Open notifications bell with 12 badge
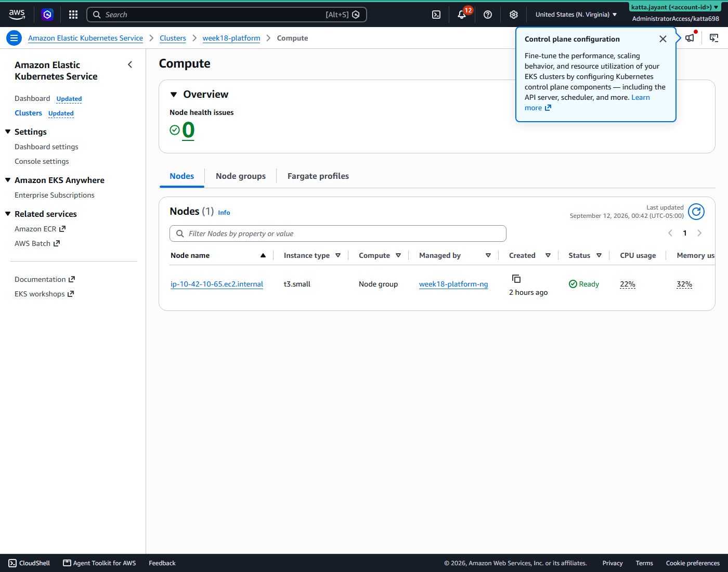This screenshot has width=728, height=572. (x=462, y=15)
